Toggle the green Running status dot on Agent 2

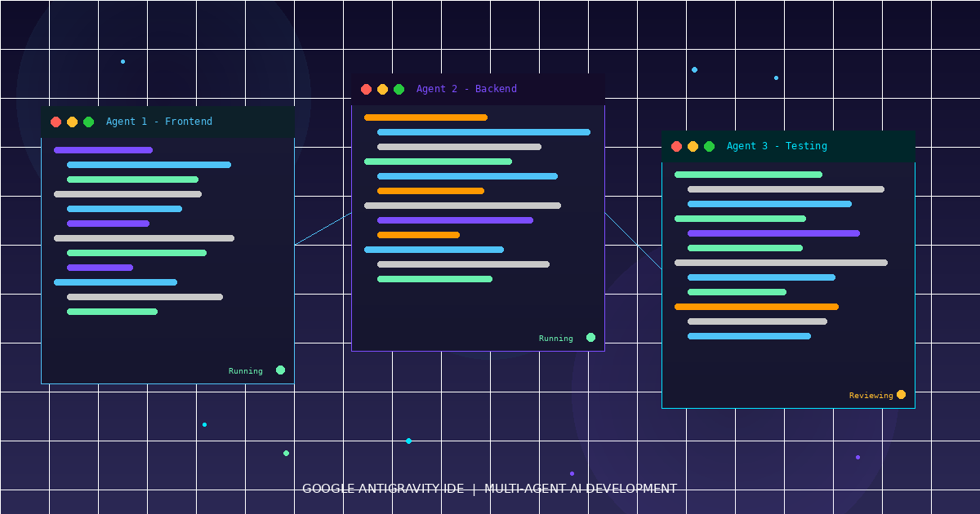coord(590,337)
